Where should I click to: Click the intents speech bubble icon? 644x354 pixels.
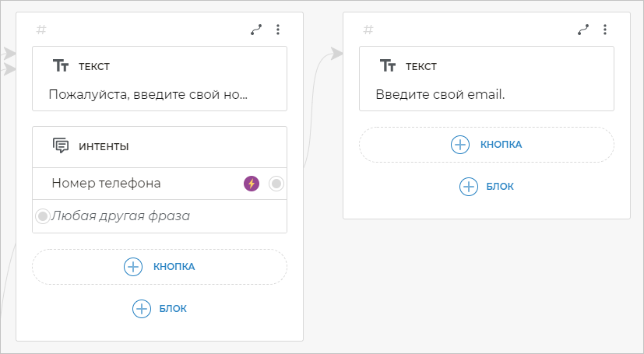(x=61, y=145)
